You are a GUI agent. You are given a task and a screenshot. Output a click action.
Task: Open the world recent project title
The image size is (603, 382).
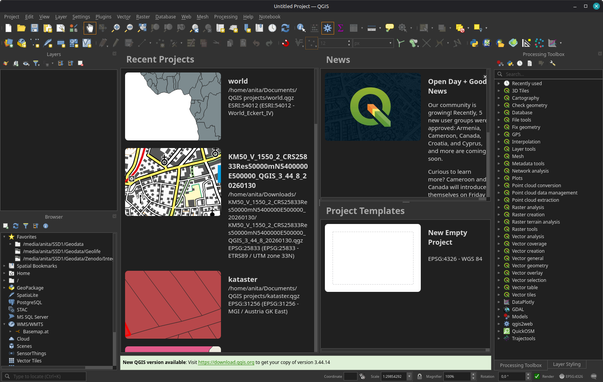click(x=238, y=81)
